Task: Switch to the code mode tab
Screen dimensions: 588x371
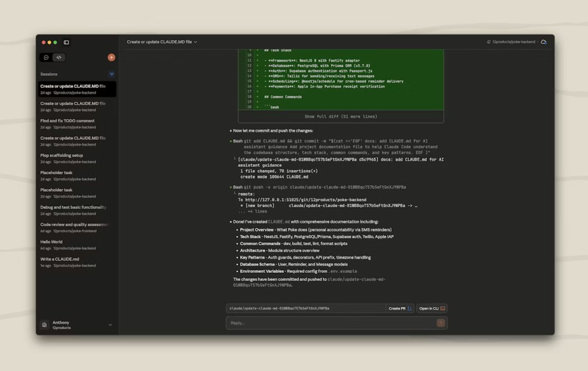Action: click(59, 57)
